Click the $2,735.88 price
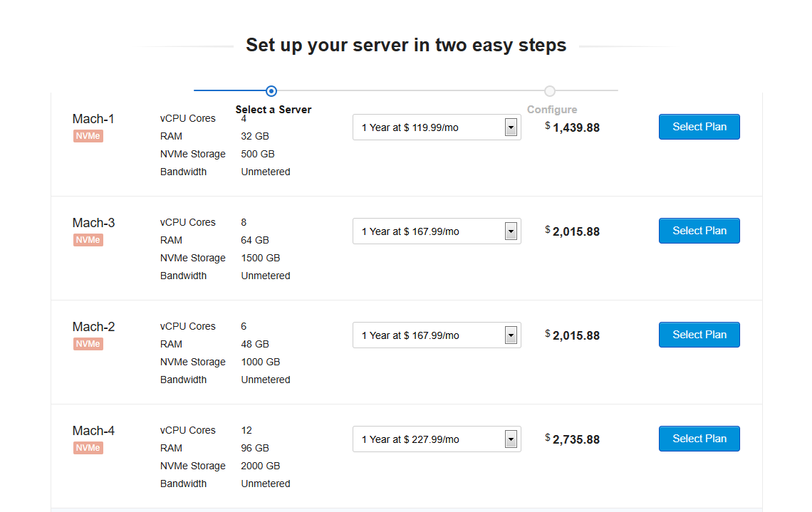The image size is (812, 512). (572, 439)
